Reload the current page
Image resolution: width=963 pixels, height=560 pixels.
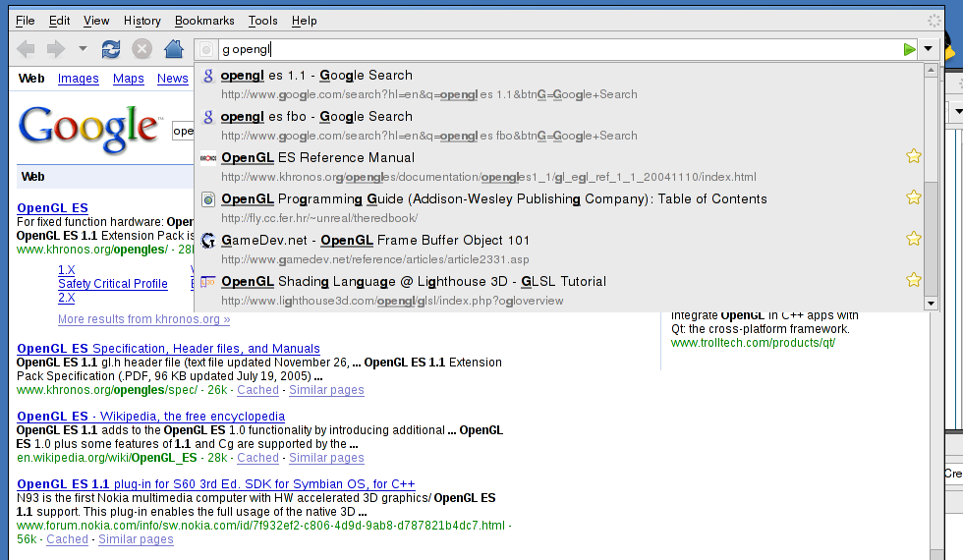click(x=110, y=49)
